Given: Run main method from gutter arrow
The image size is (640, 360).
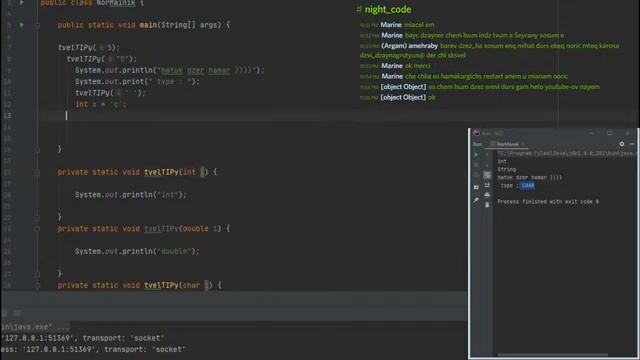Looking at the screenshot, I should tap(22, 25).
